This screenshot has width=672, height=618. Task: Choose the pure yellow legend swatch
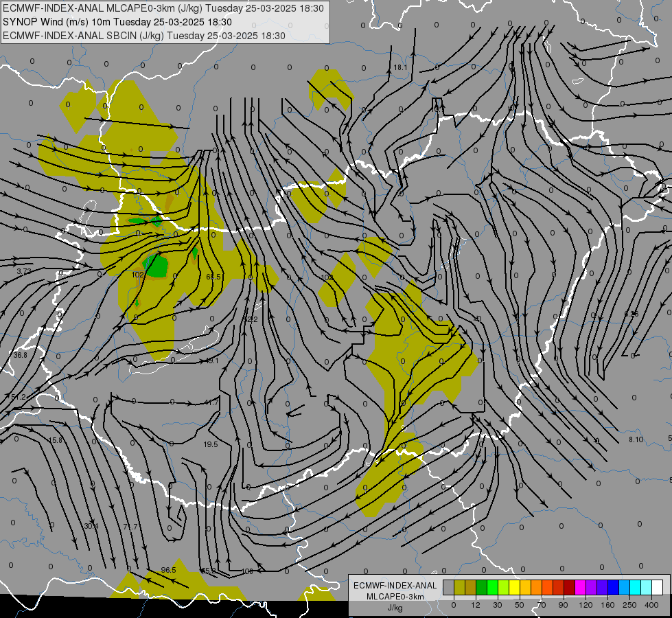[514, 587]
